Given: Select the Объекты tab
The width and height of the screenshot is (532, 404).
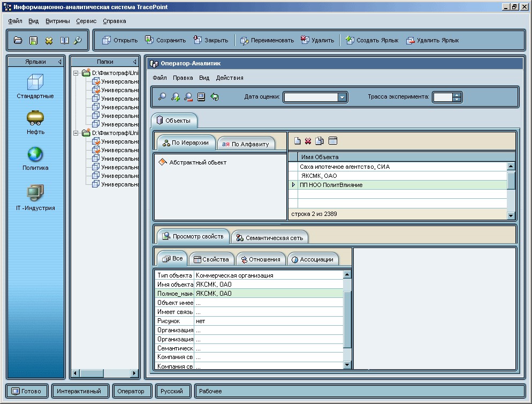Looking at the screenshot, I should pyautogui.click(x=174, y=121).
